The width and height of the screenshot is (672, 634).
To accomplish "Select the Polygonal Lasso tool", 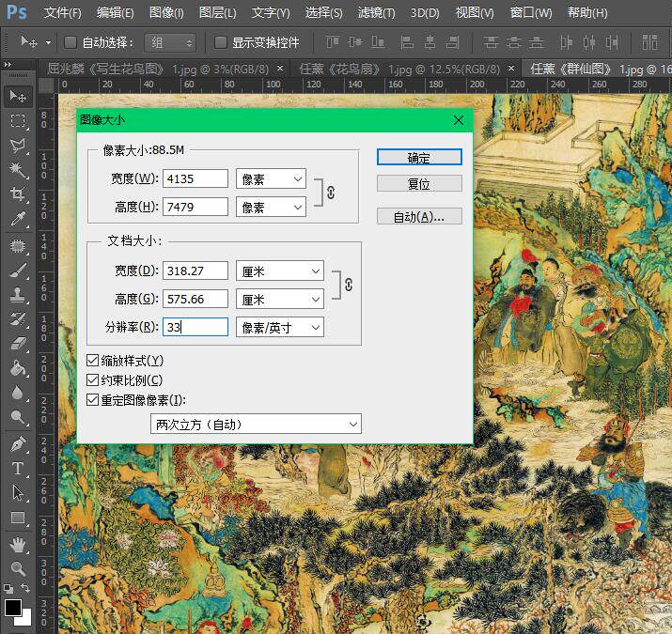I will pyautogui.click(x=18, y=146).
